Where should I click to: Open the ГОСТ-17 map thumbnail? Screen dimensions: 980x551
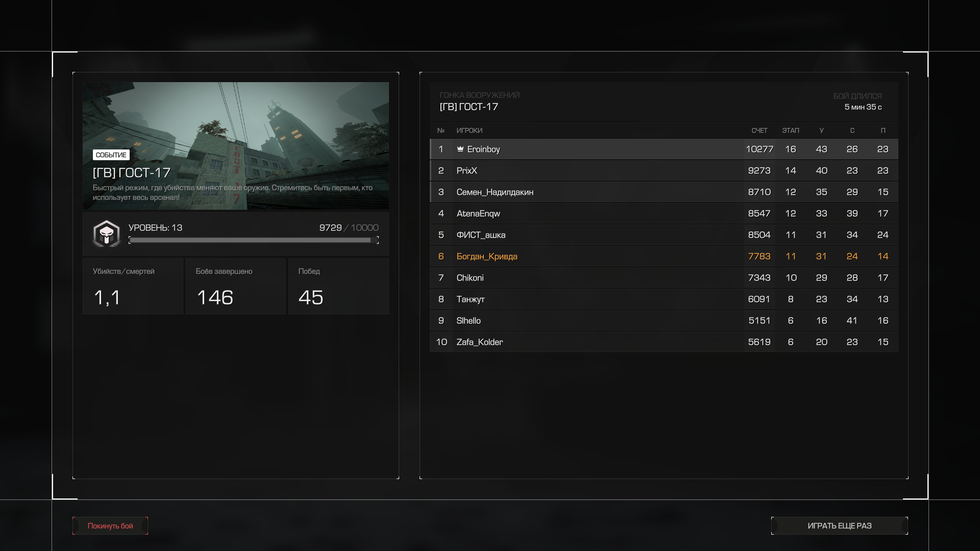(236, 146)
